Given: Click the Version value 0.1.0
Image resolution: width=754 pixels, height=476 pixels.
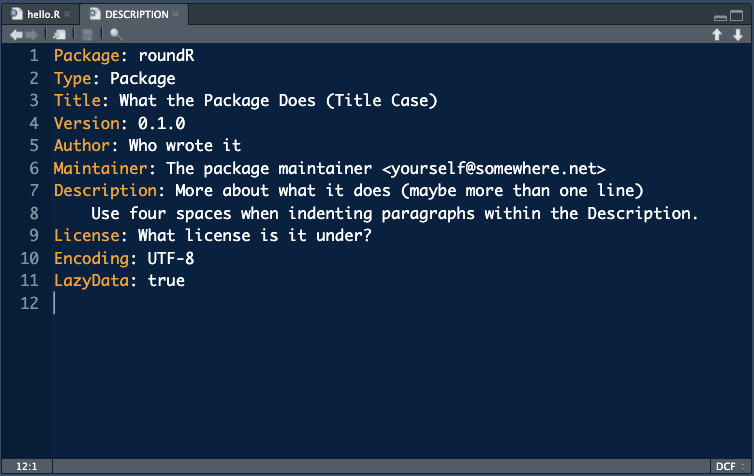Looking at the screenshot, I should tap(161, 124).
